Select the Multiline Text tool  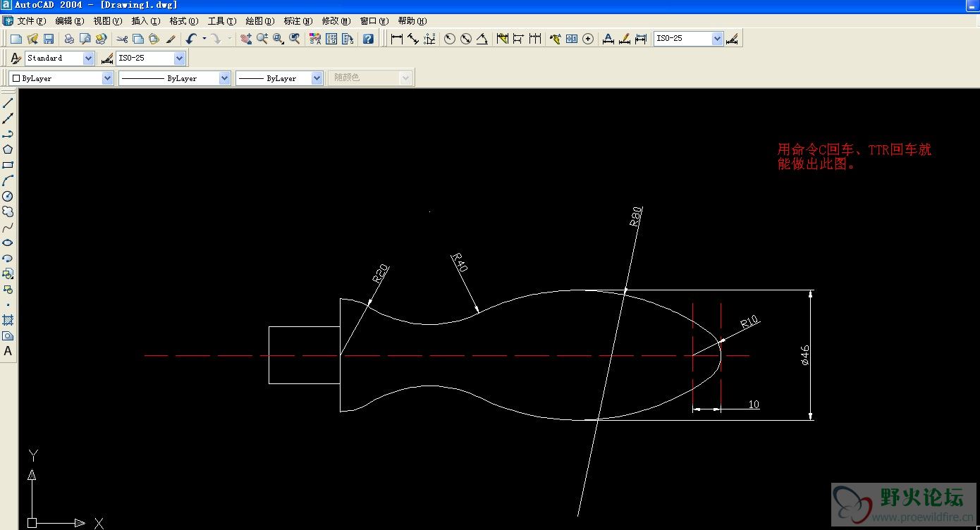point(8,351)
